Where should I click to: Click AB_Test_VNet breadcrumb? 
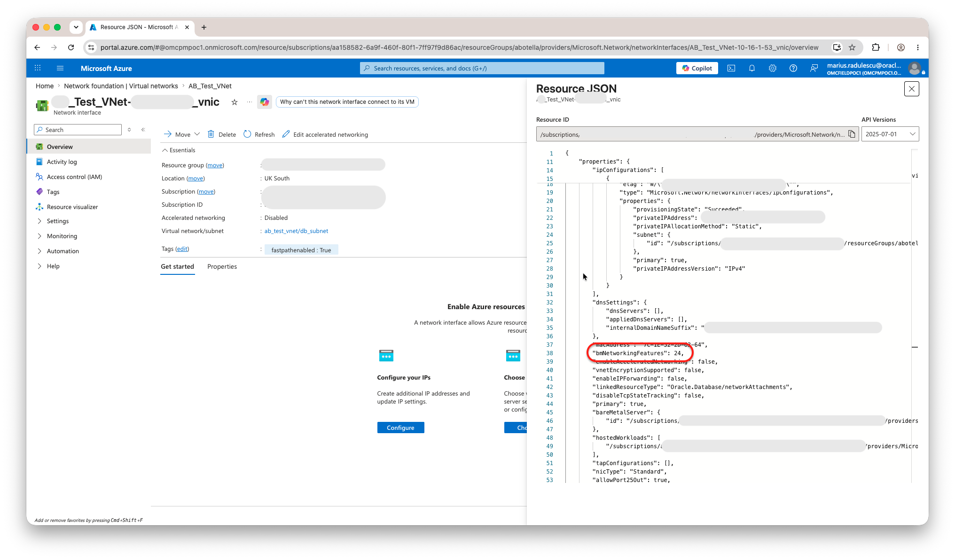click(x=210, y=86)
